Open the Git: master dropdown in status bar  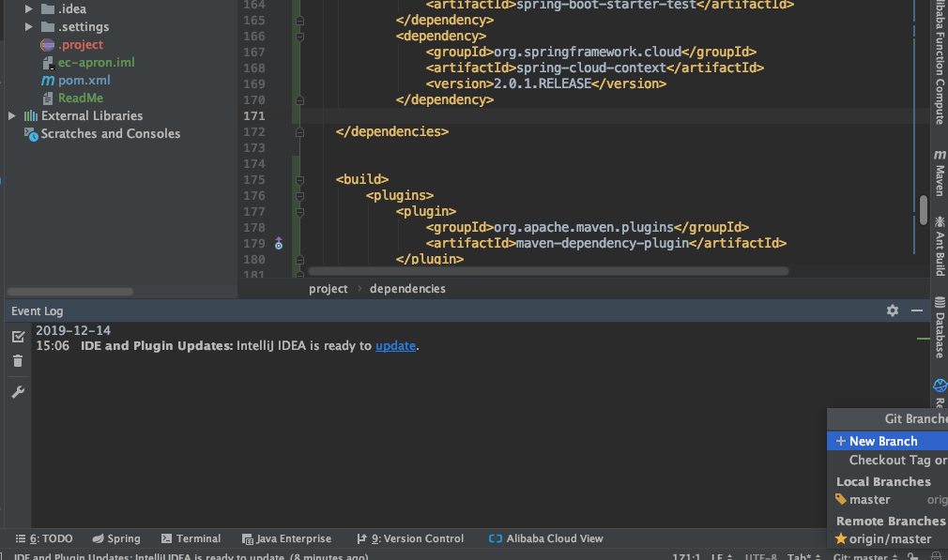pyautogui.click(x=864, y=555)
